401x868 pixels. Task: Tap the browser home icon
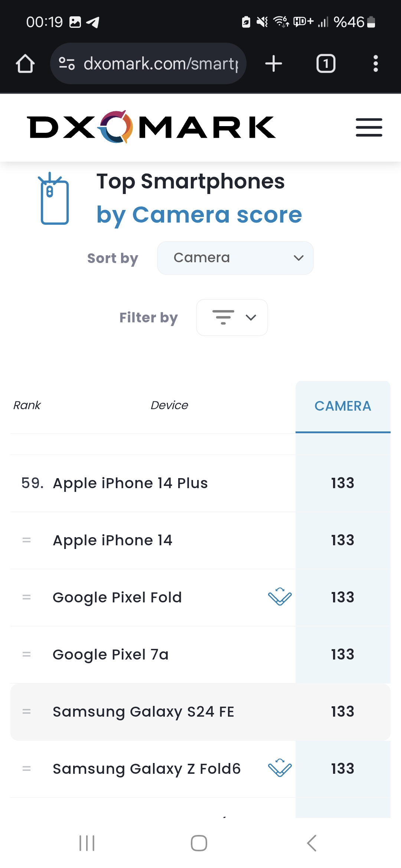tap(25, 63)
